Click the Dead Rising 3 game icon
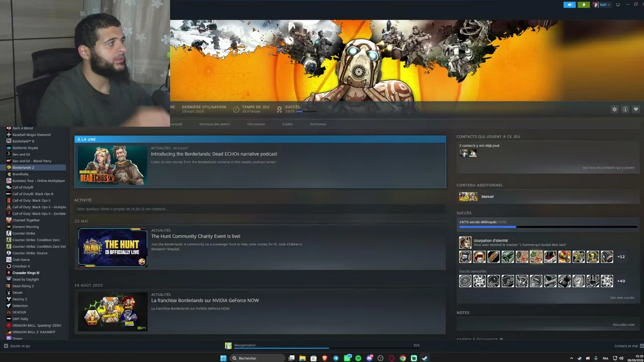This screenshot has width=644, height=362. pyautogui.click(x=9, y=286)
